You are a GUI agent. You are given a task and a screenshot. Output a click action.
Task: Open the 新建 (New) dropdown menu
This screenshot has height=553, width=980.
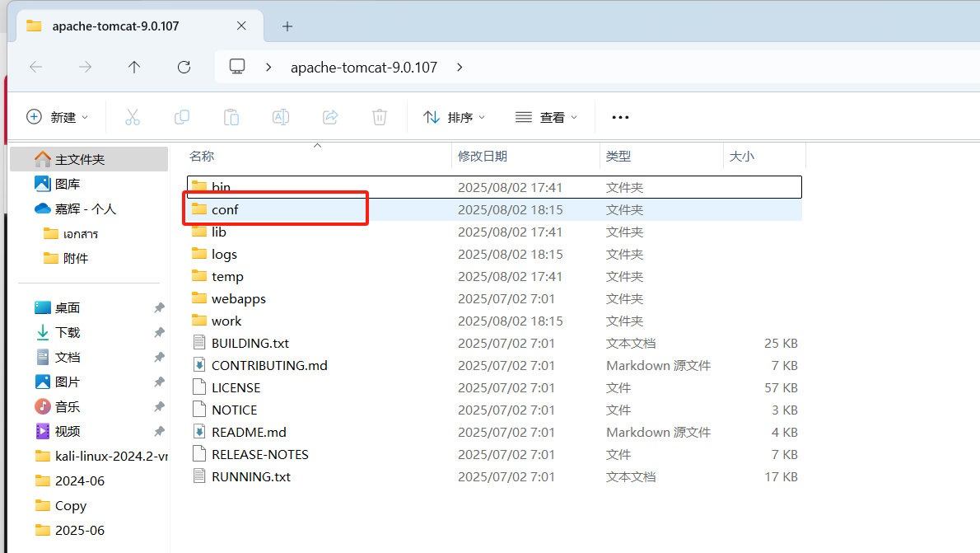(x=57, y=117)
